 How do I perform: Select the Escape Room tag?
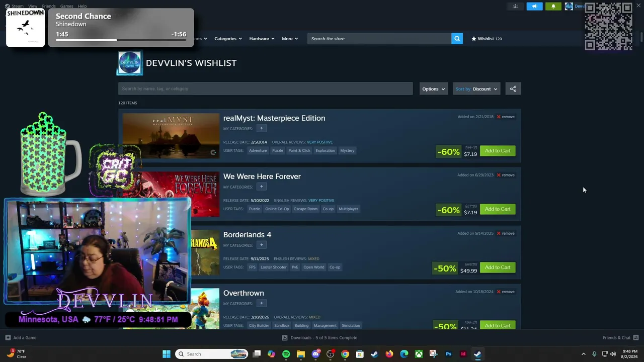306,209
